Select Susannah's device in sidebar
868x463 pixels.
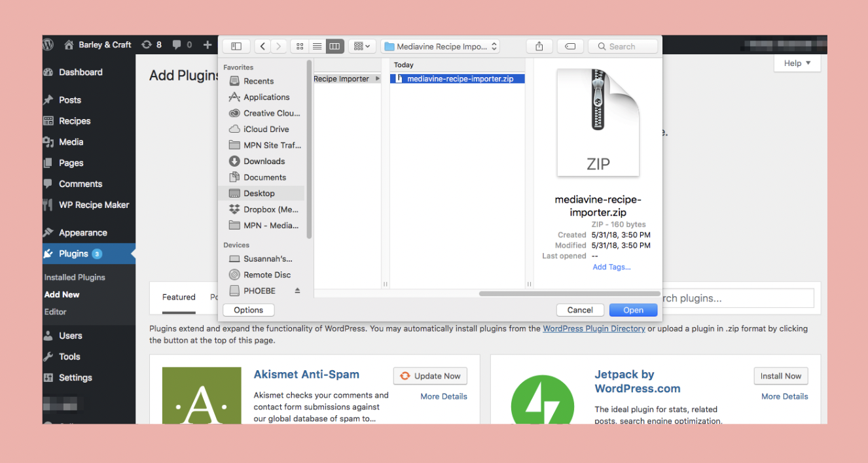coord(268,259)
